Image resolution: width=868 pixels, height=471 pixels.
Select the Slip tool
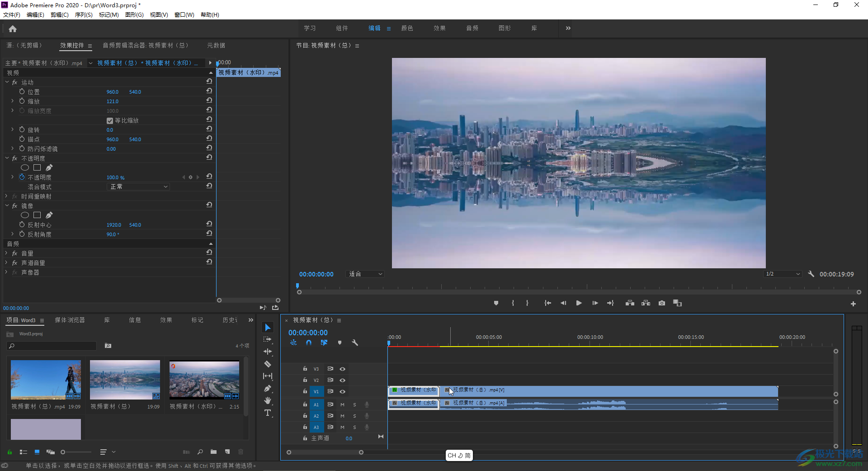pyautogui.click(x=268, y=376)
